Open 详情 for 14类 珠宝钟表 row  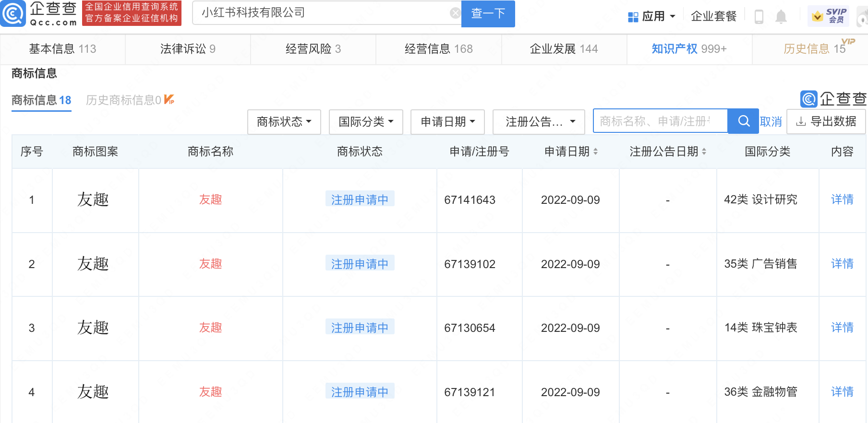pyautogui.click(x=842, y=328)
